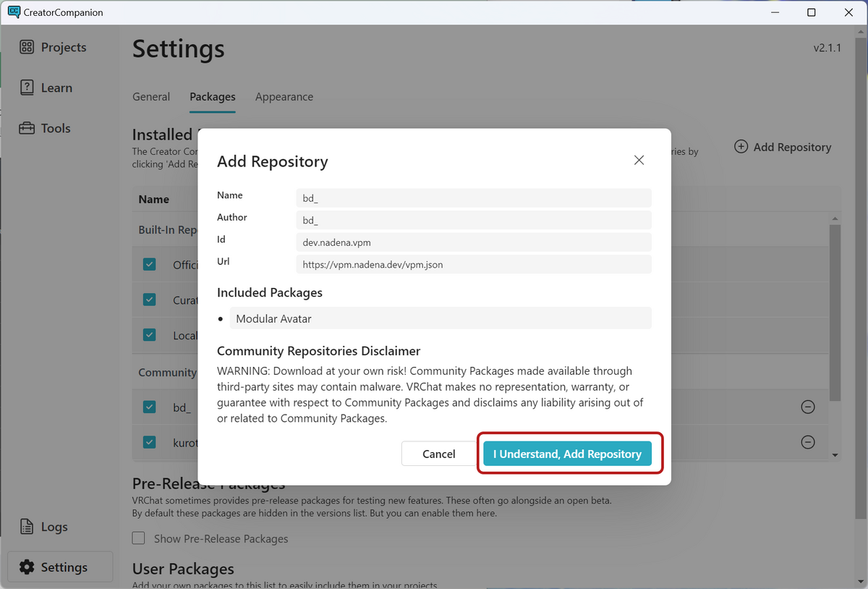Open the Projects sidebar icon
Viewport: 868px width, 589px height.
(27, 48)
